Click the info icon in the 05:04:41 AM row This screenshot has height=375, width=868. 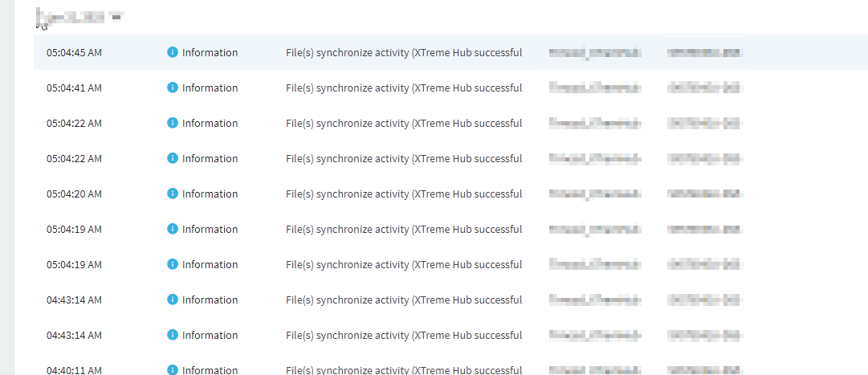[x=172, y=88]
